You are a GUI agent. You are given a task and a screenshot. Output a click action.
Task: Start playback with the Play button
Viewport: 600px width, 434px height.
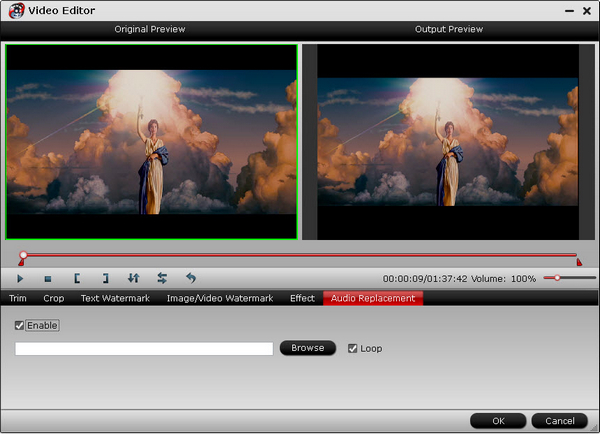[x=20, y=279]
